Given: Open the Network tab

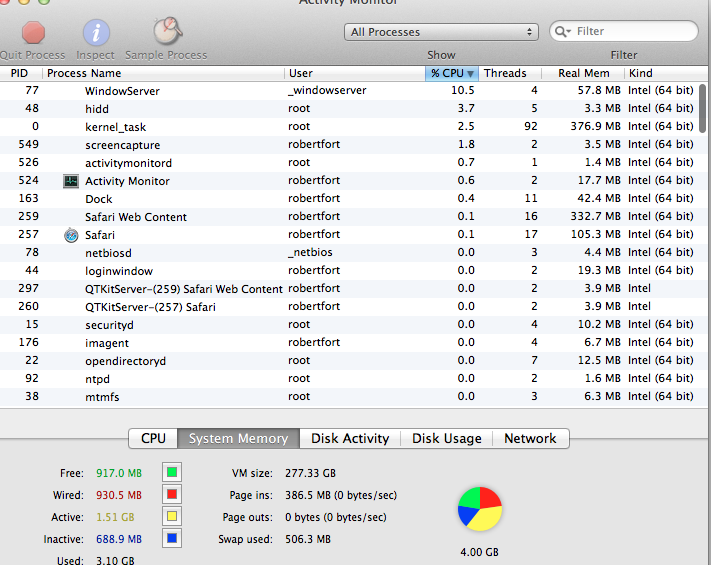Looking at the screenshot, I should pos(531,438).
